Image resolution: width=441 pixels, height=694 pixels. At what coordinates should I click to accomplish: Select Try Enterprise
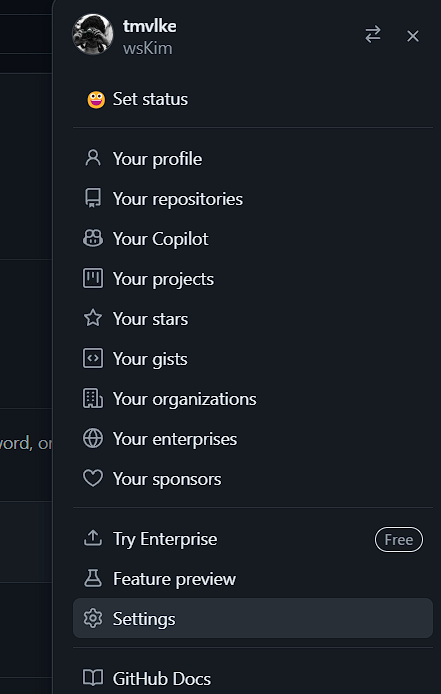[x=253, y=539]
